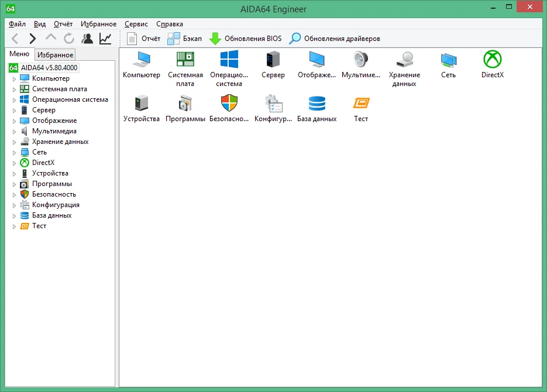Image resolution: width=547 pixels, height=392 pixels.
Task: Click the user profile toolbar icon
Action: coord(87,39)
